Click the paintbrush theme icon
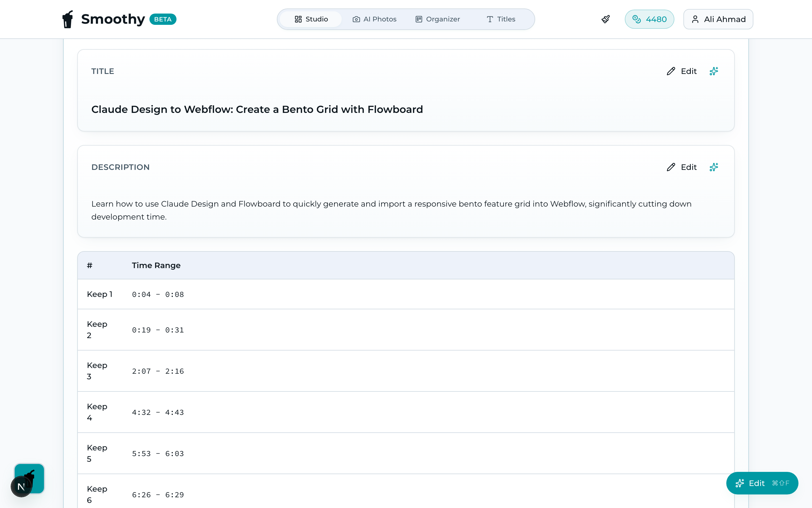 pos(606,19)
